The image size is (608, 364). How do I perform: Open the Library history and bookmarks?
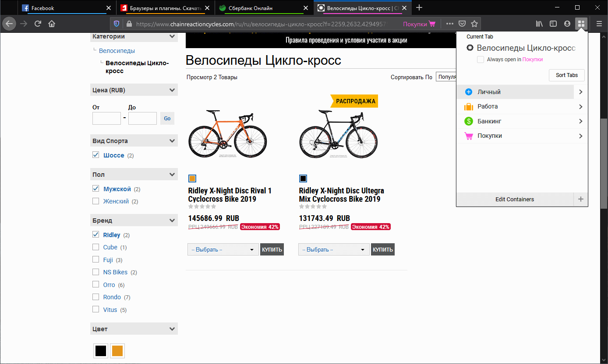[539, 24]
